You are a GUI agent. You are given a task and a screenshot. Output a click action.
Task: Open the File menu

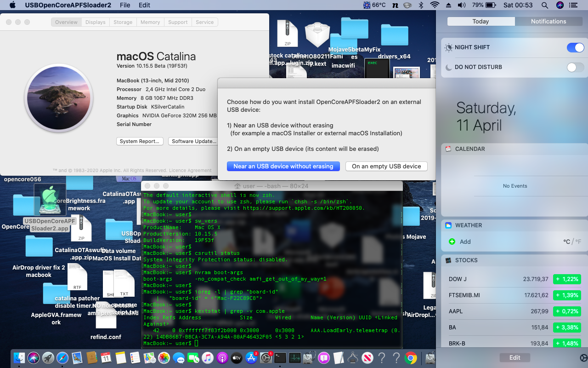click(x=125, y=5)
